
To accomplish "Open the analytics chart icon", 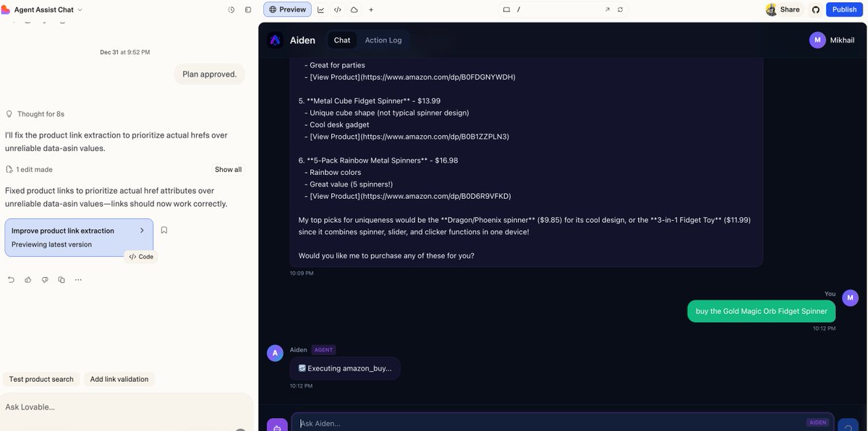I will 320,9.
